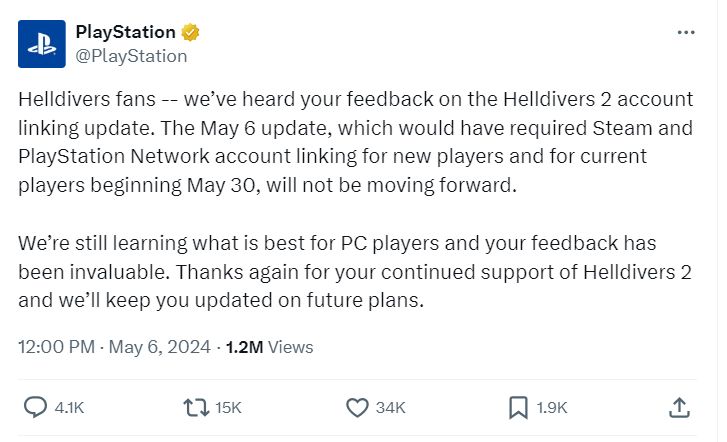Click the May 6, 2024 date
This screenshot has height=442, width=727.
tap(161, 347)
